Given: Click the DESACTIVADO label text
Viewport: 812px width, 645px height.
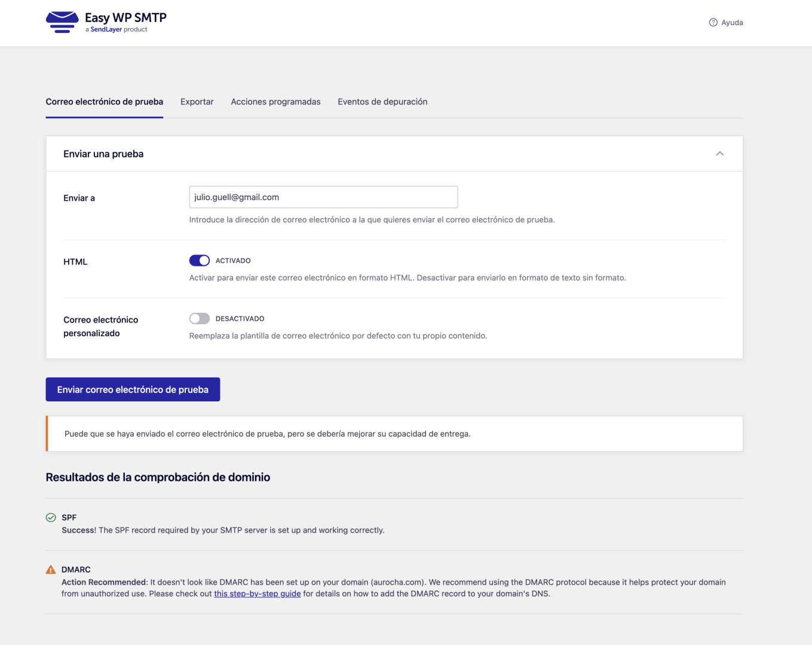Looking at the screenshot, I should tap(240, 319).
